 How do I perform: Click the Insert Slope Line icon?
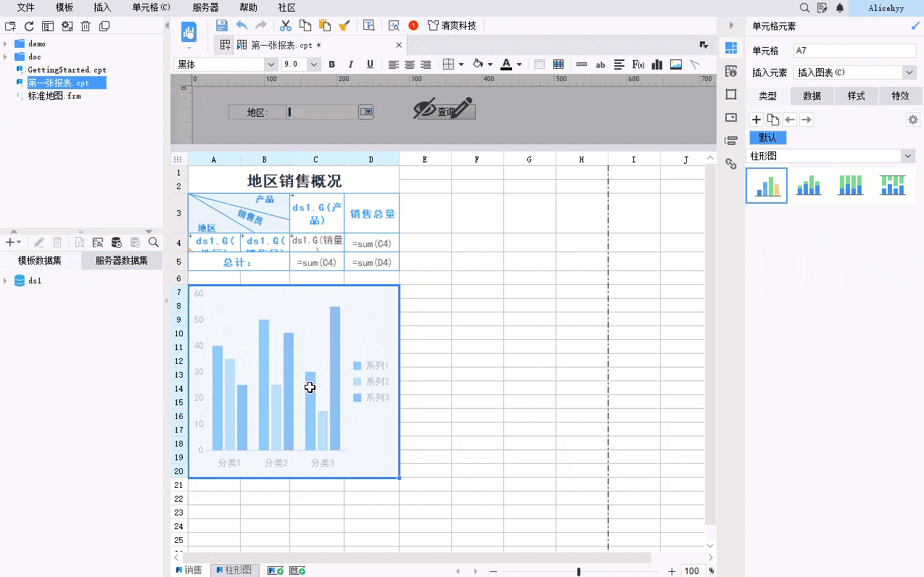[695, 65]
